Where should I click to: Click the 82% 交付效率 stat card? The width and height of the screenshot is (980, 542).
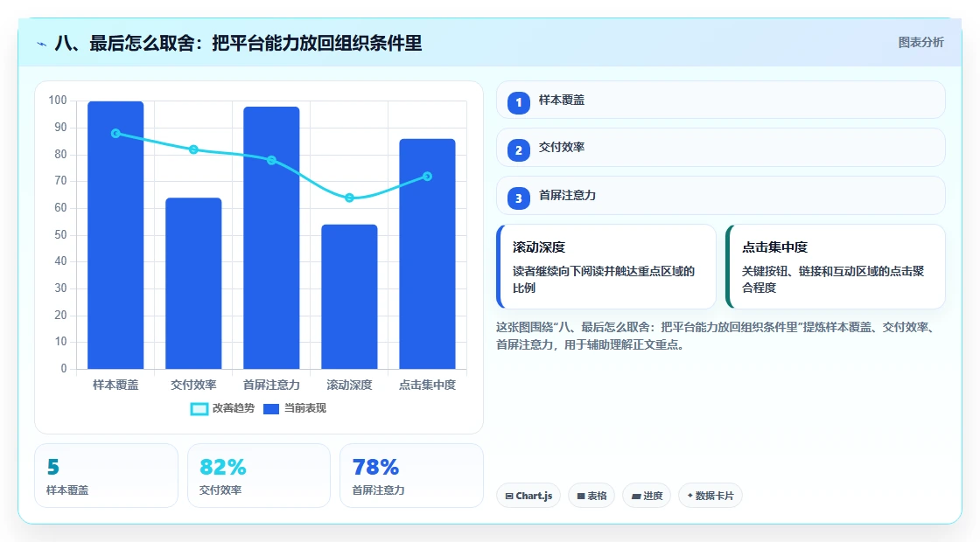point(259,476)
